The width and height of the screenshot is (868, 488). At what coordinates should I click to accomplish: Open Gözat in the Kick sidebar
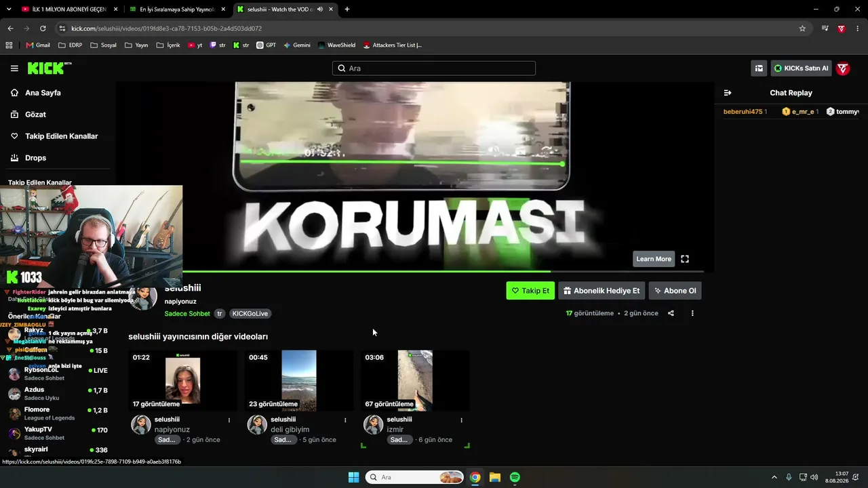[x=35, y=115]
